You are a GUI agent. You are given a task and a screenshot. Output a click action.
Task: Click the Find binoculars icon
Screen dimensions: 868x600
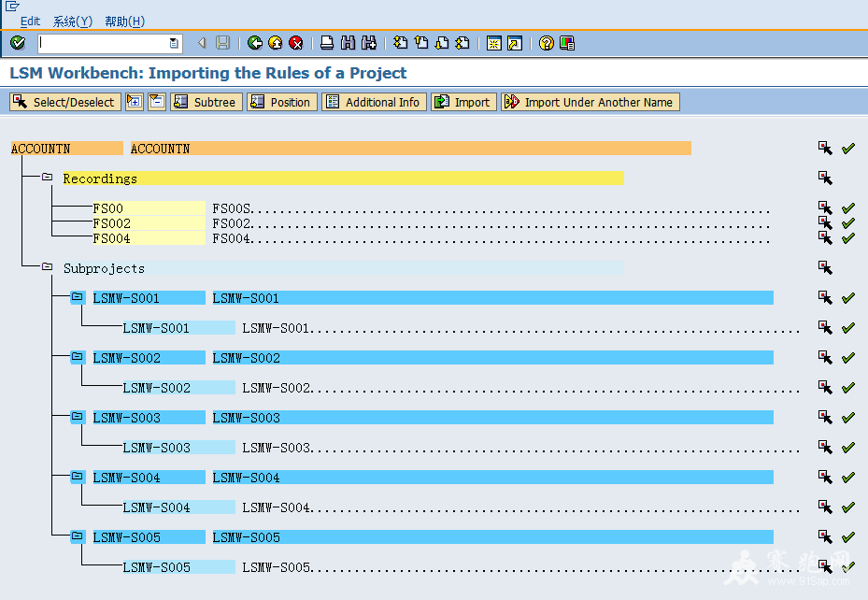[x=348, y=43]
